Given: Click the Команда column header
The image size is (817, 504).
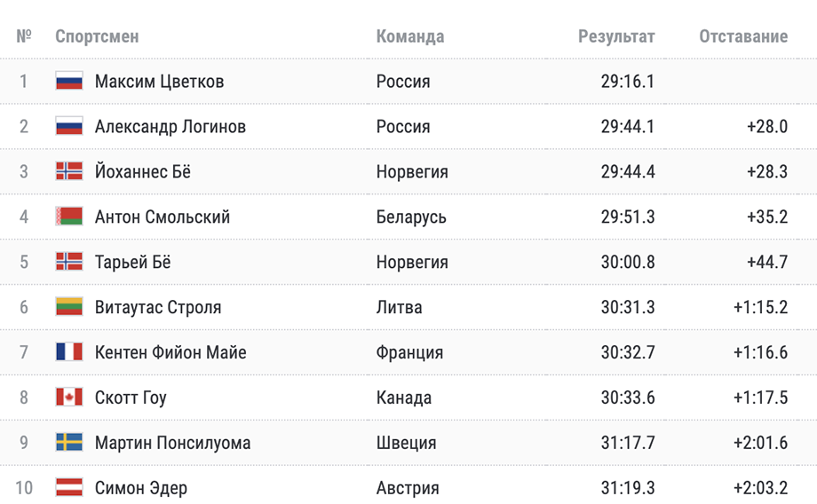Looking at the screenshot, I should pyautogui.click(x=410, y=36).
